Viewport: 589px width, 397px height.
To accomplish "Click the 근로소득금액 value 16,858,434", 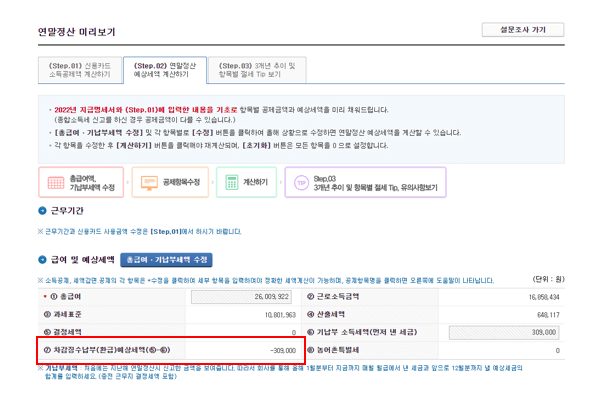I will pos(544,297).
